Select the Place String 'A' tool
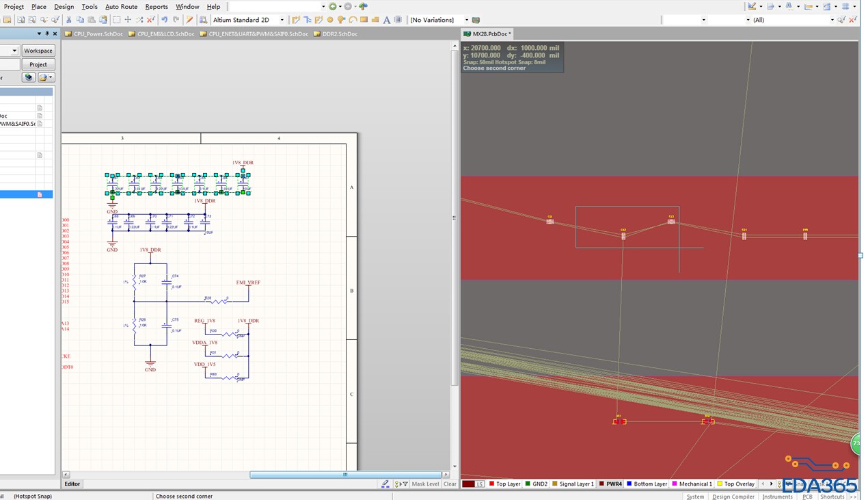 [x=386, y=20]
